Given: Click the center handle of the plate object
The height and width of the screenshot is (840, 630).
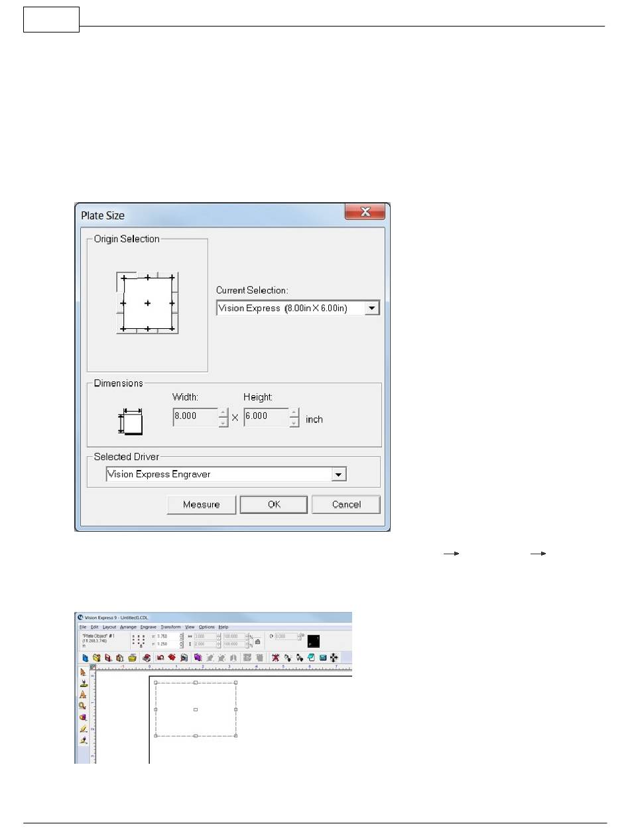Looking at the screenshot, I should click(x=196, y=709).
